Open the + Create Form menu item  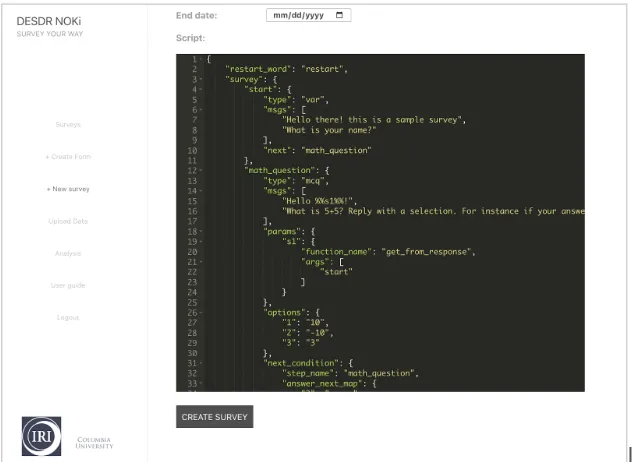(x=68, y=156)
